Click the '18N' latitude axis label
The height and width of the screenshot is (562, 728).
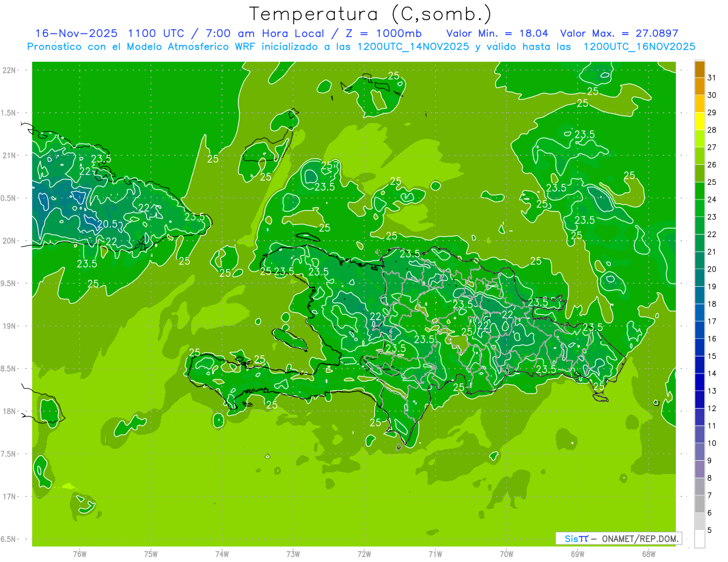pyautogui.click(x=10, y=411)
